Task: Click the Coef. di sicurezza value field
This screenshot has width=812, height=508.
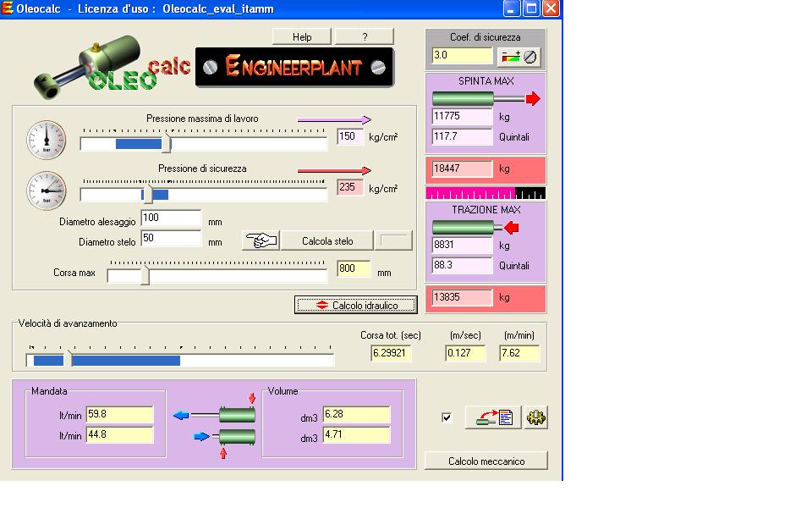Action: tap(461, 56)
